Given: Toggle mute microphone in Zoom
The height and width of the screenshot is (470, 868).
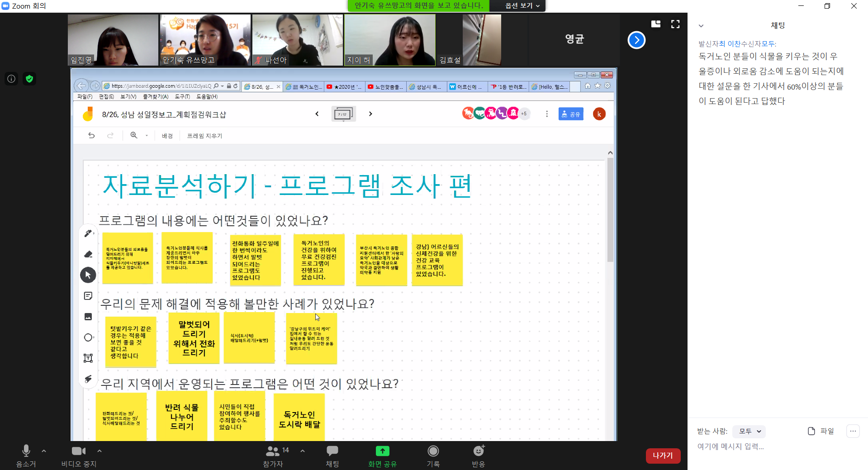Looking at the screenshot, I should click(26, 456).
